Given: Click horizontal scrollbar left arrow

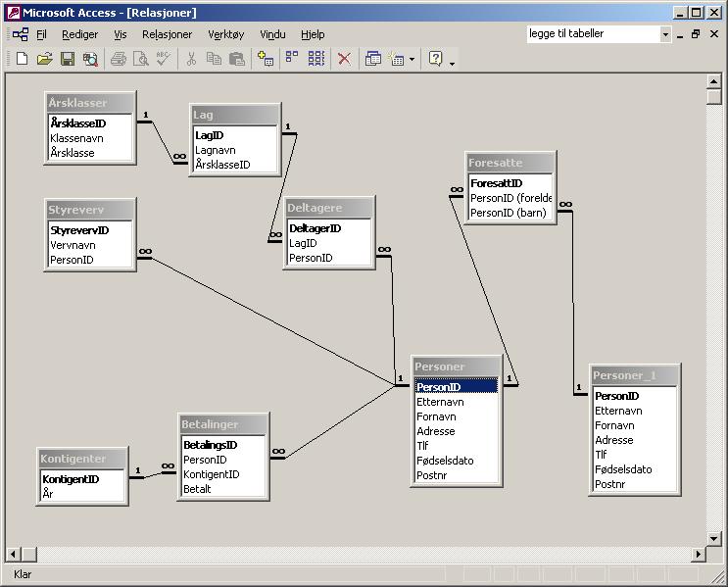Looking at the screenshot, I should click(x=13, y=554).
